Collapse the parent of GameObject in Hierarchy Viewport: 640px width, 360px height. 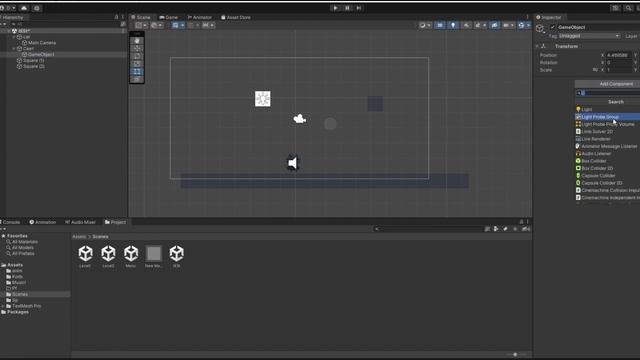tap(14, 49)
